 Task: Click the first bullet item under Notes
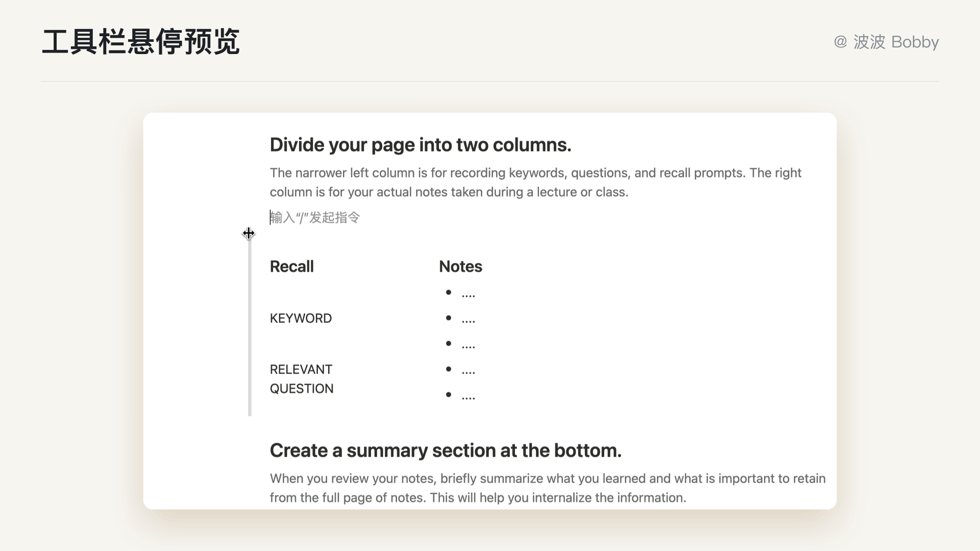click(x=468, y=293)
